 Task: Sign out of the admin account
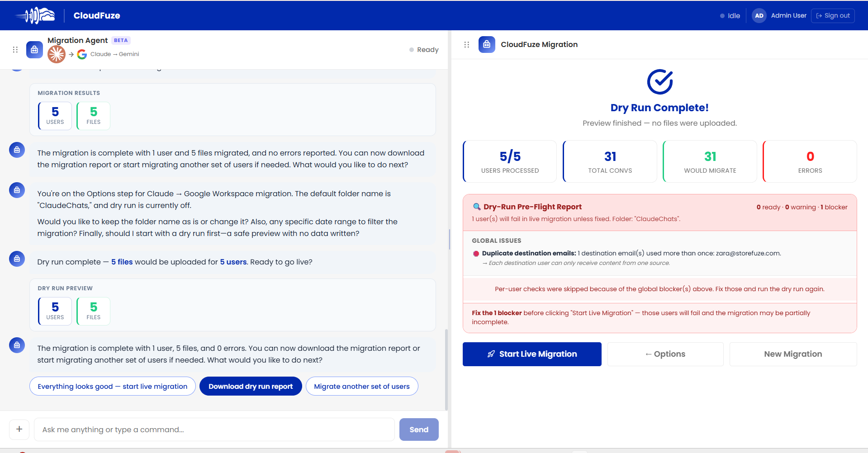[833, 15]
